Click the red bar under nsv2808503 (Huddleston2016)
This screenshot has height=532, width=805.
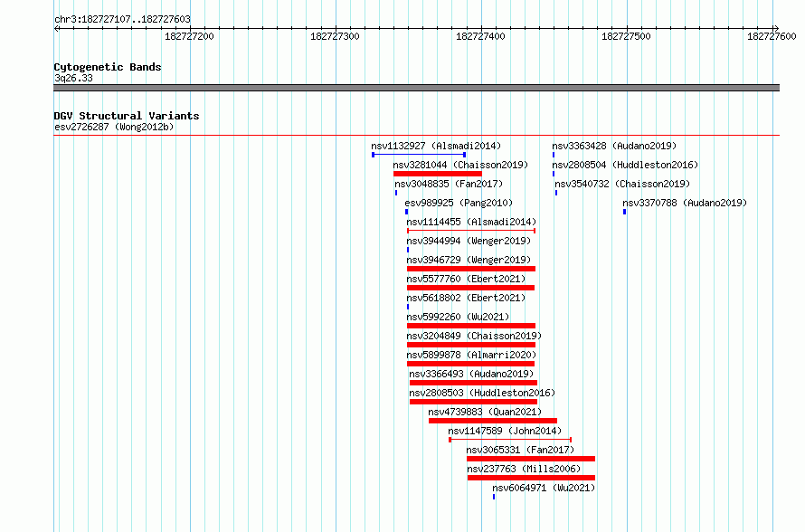[x=473, y=402]
